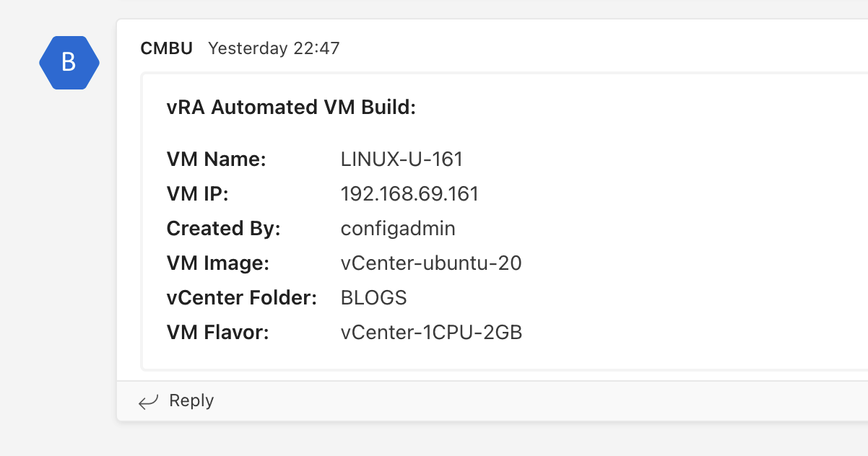
Task: Select the vRA Automated VM Build heading
Action: tap(291, 108)
